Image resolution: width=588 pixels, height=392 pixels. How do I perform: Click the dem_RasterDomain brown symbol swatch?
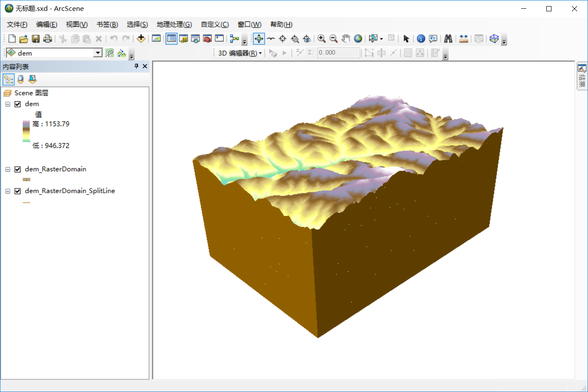pyautogui.click(x=27, y=179)
